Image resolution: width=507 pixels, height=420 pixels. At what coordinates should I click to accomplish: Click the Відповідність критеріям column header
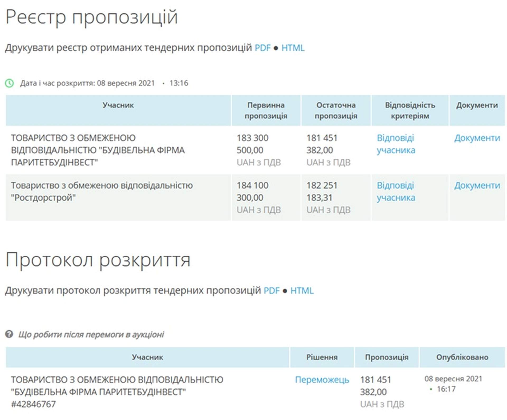click(410, 110)
